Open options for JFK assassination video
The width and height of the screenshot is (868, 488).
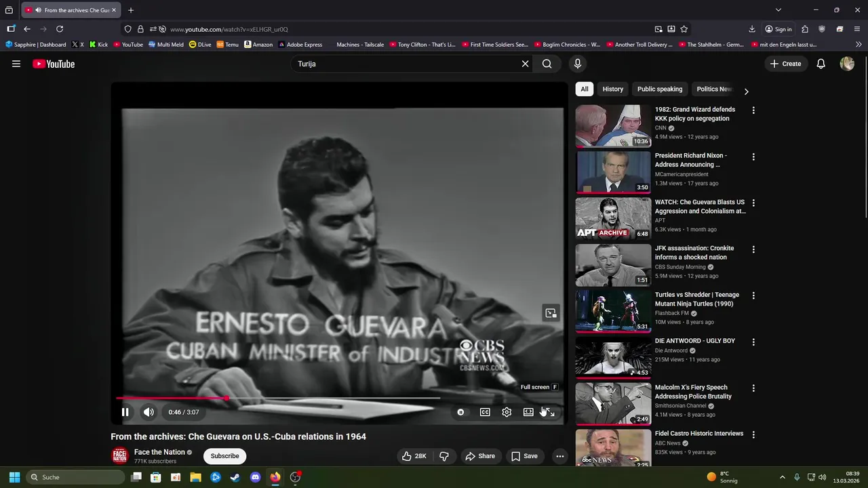pos(753,249)
